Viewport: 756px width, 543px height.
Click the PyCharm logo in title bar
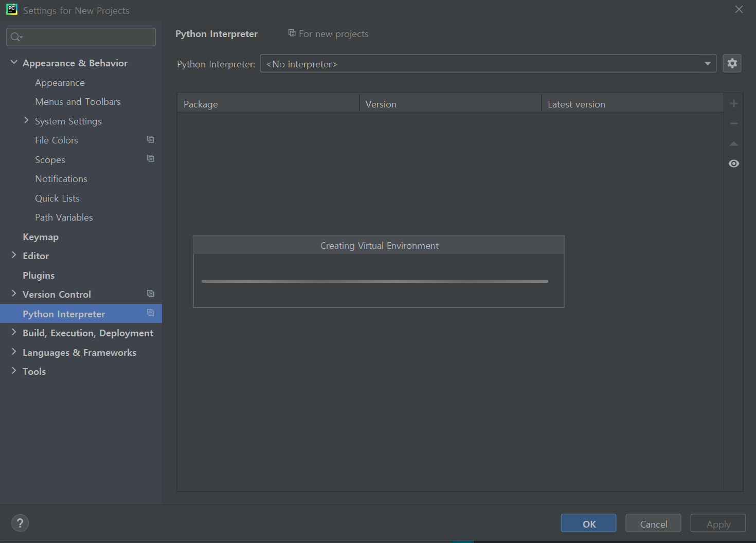coord(11,9)
